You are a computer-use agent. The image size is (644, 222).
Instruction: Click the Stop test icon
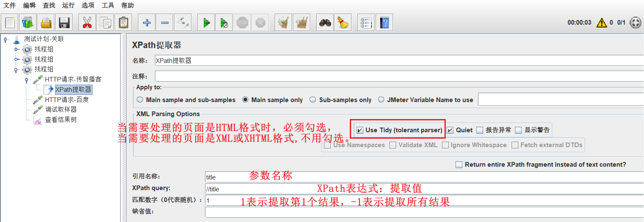click(x=242, y=23)
